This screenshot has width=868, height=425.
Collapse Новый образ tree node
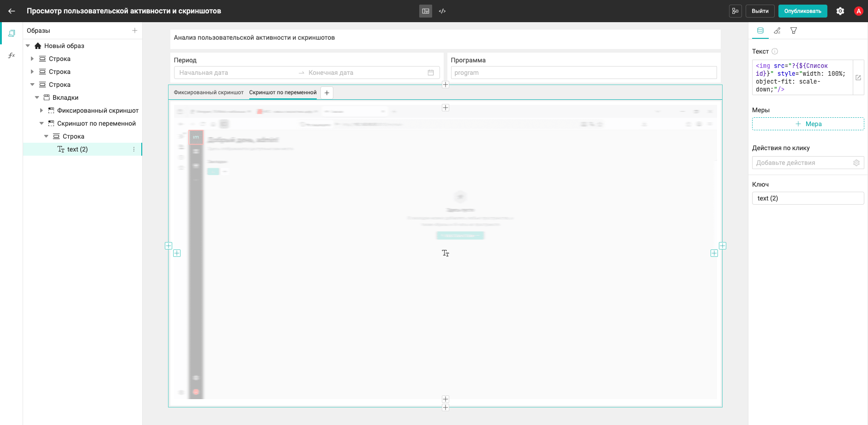point(28,46)
